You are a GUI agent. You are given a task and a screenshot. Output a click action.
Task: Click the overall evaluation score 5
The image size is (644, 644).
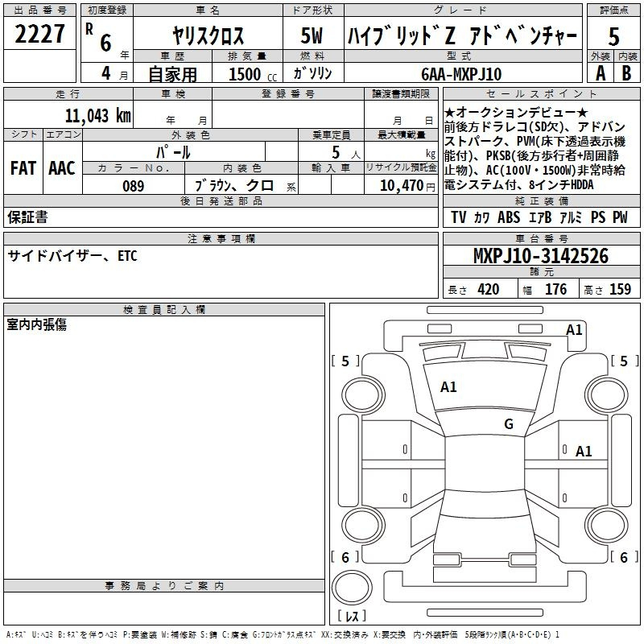point(613,36)
